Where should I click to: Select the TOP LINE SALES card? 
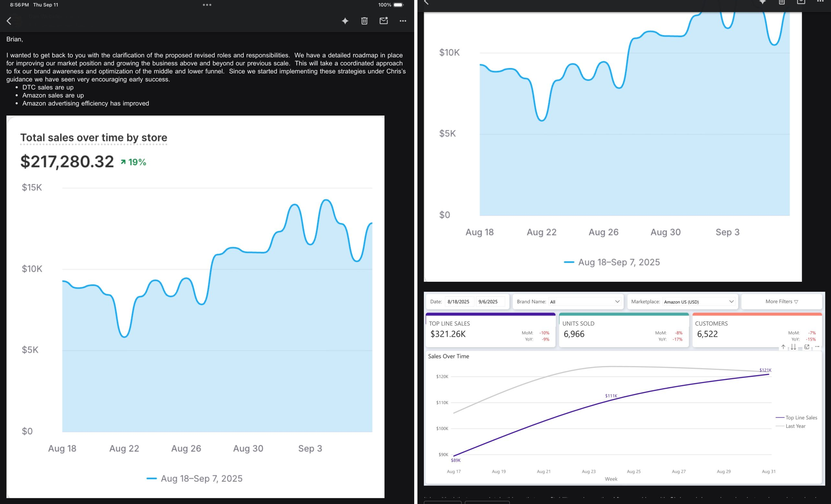tap(490, 331)
